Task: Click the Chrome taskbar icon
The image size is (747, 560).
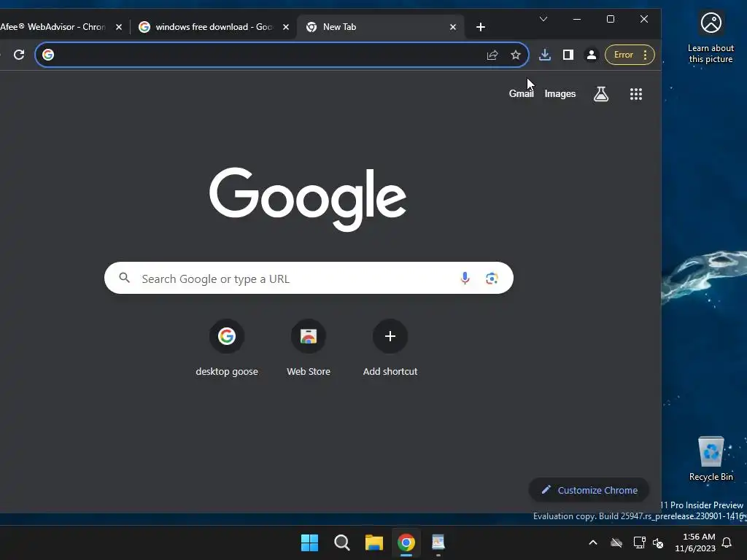Action: [x=406, y=542]
